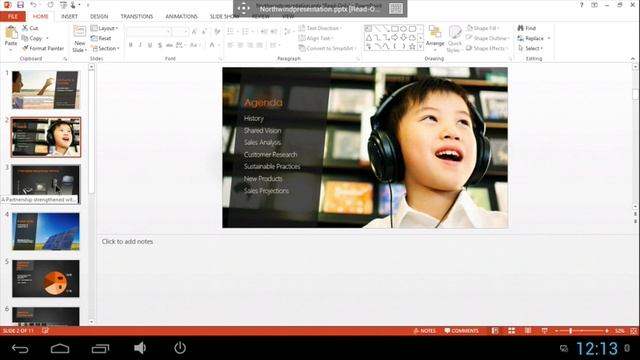
Task: Click the keyboard icon in floating title overlay
Action: coord(396,9)
